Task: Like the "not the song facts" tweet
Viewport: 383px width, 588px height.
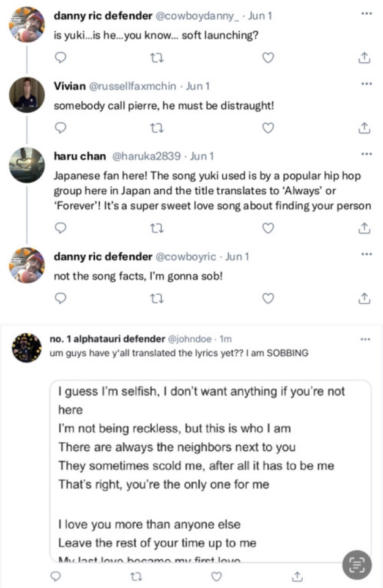Action: [267, 298]
